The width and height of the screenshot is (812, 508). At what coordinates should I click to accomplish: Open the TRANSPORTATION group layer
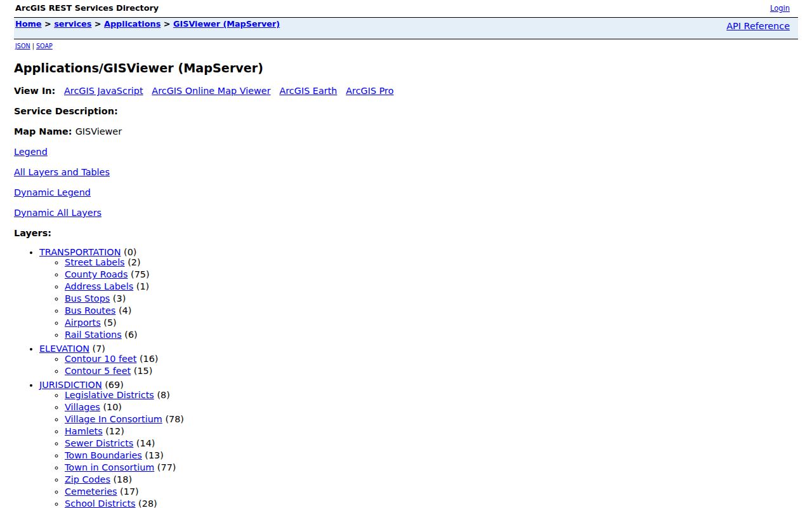80,252
